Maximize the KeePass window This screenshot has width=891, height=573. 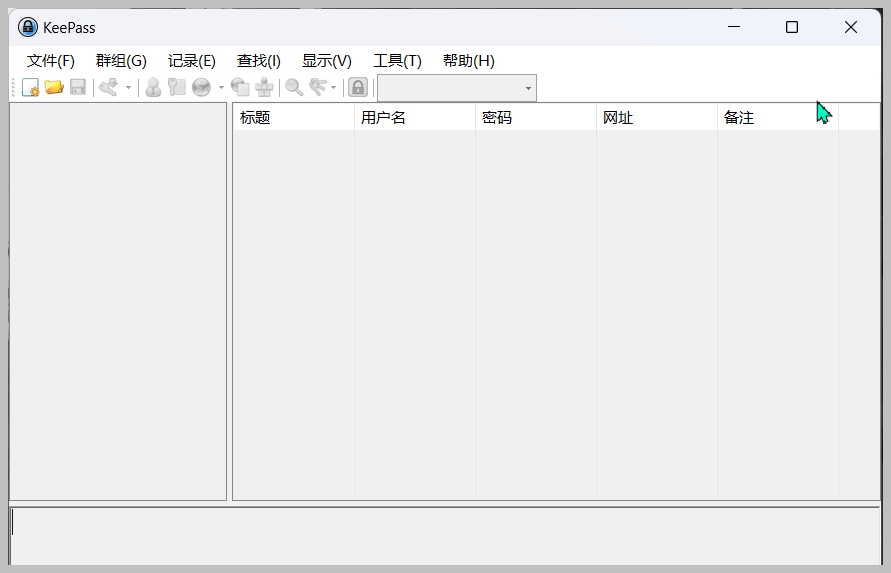(x=792, y=27)
